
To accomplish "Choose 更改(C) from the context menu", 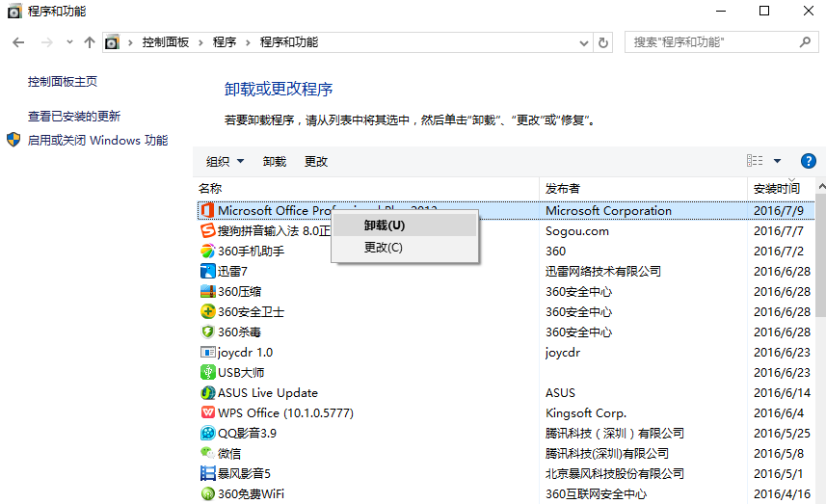I will [405, 247].
